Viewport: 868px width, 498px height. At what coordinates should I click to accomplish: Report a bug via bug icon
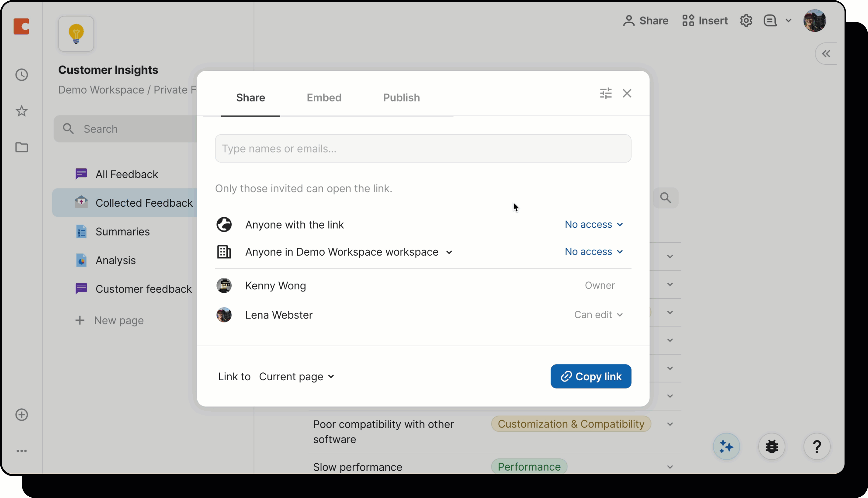tap(772, 446)
